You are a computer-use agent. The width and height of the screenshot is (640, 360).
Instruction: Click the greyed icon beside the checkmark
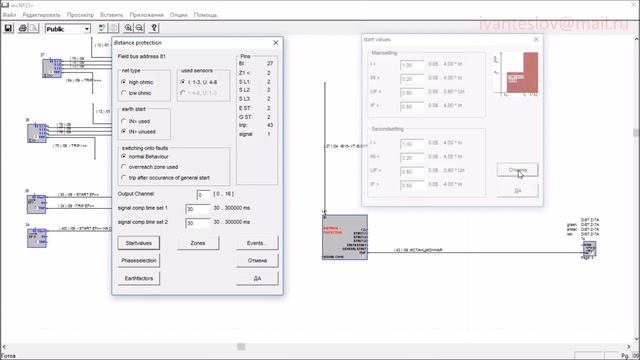click(x=113, y=28)
